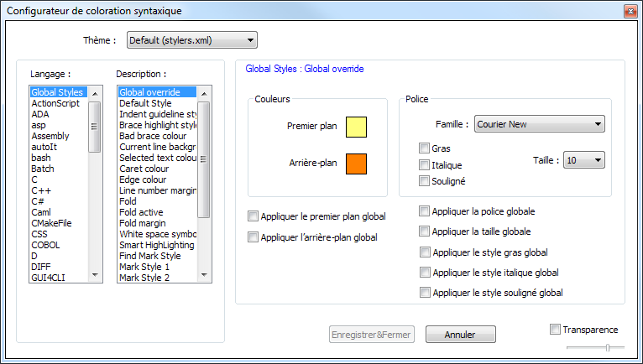Screen dimensions: 643x364
Task: Select C++ in the Langage list
Action: click(42, 190)
